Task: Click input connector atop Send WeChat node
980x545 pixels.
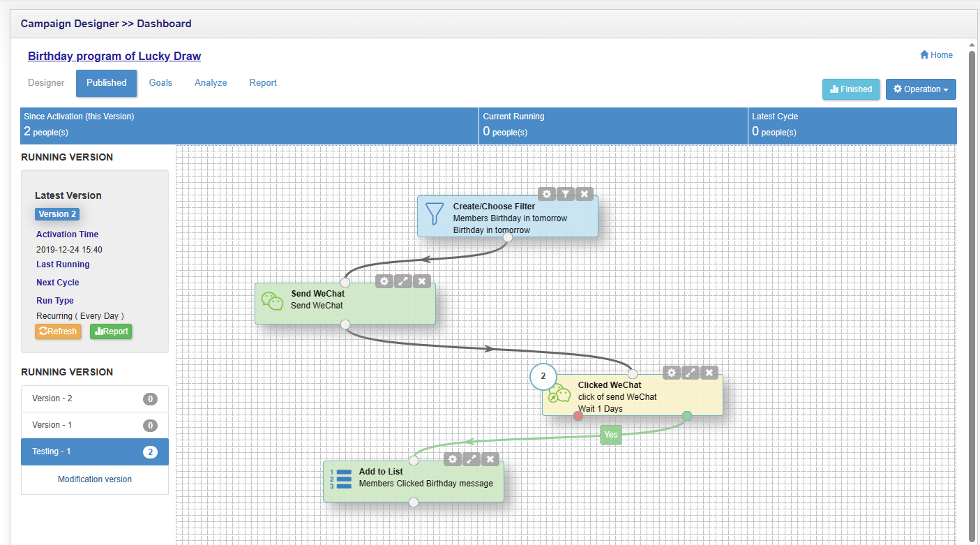Action: point(345,283)
